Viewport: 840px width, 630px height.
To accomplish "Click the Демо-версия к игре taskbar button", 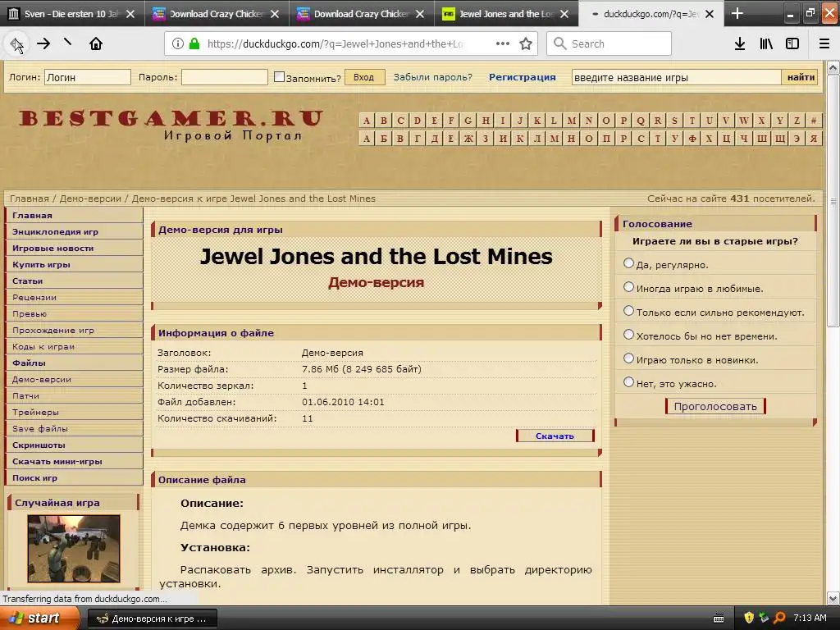I will tap(152, 619).
